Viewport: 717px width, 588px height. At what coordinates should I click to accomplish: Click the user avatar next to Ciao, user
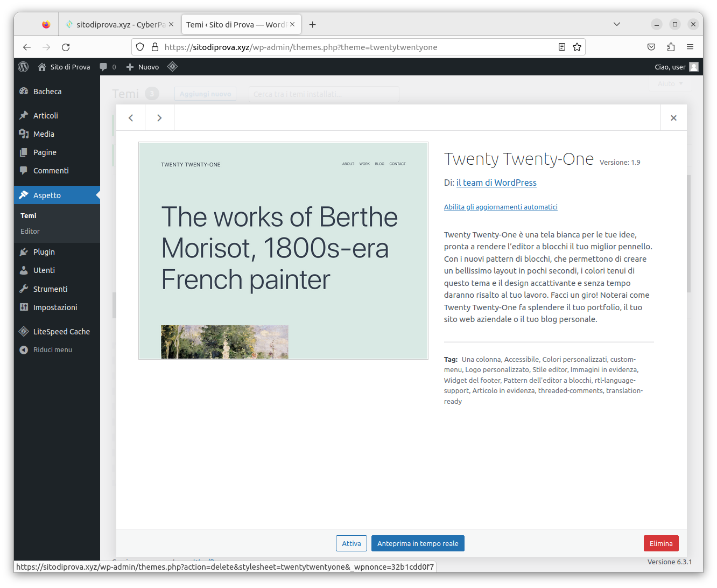(694, 67)
